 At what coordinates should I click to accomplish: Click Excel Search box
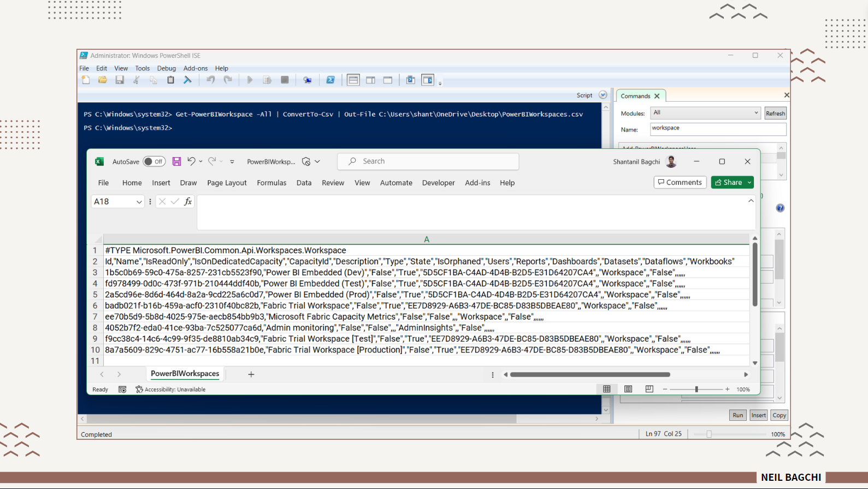point(428,161)
